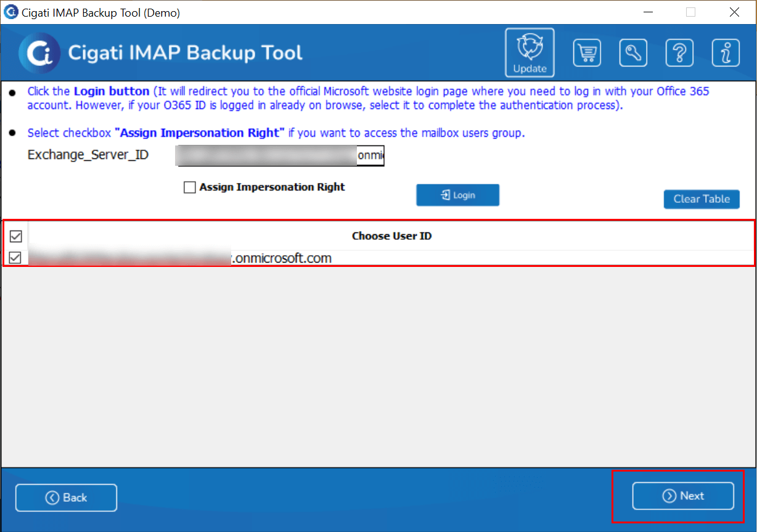This screenshot has width=757, height=532.
Task: Select the Choose User ID column header
Action: pyautogui.click(x=391, y=236)
